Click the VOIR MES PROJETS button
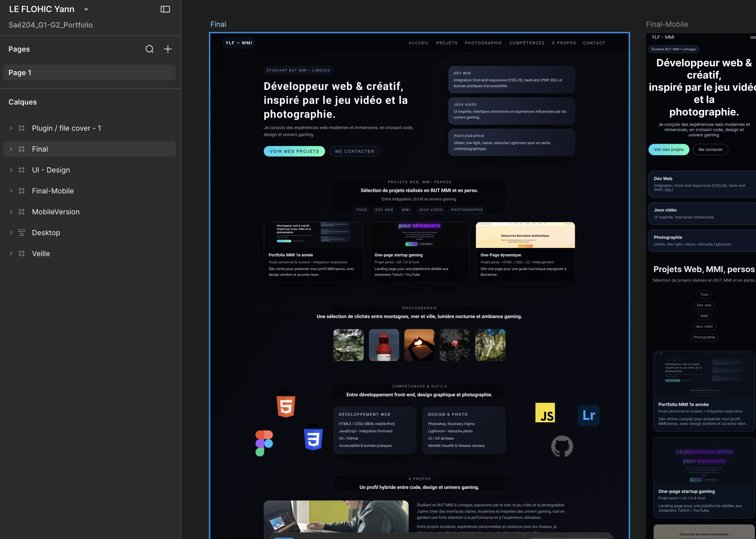The image size is (756, 539). pos(294,151)
